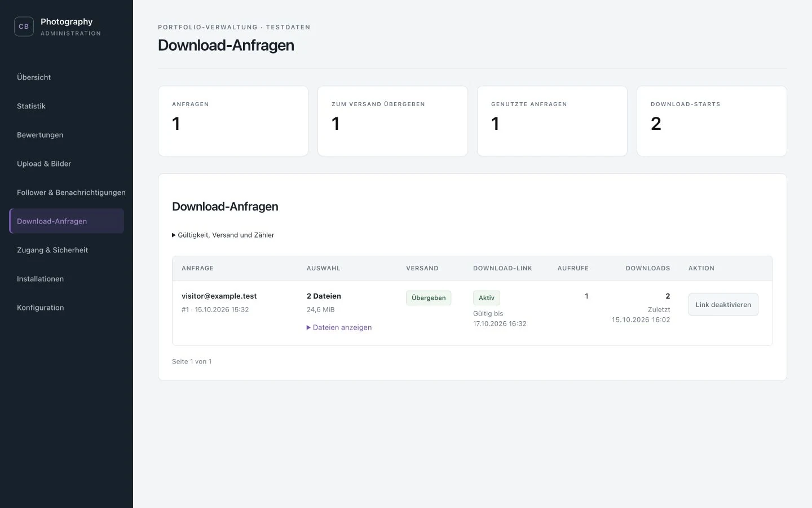This screenshot has height=508, width=812.
Task: Go to Statistik in sidebar
Action: click(x=67, y=106)
